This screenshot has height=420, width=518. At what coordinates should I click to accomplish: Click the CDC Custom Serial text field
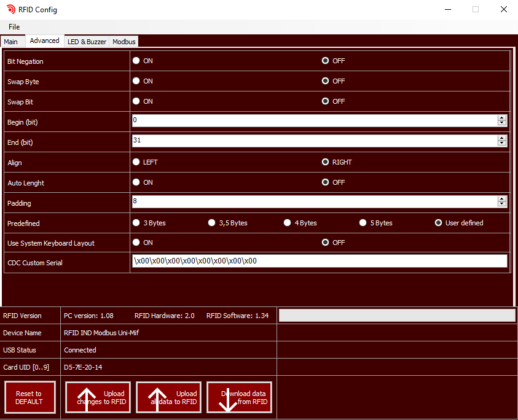[320, 261]
